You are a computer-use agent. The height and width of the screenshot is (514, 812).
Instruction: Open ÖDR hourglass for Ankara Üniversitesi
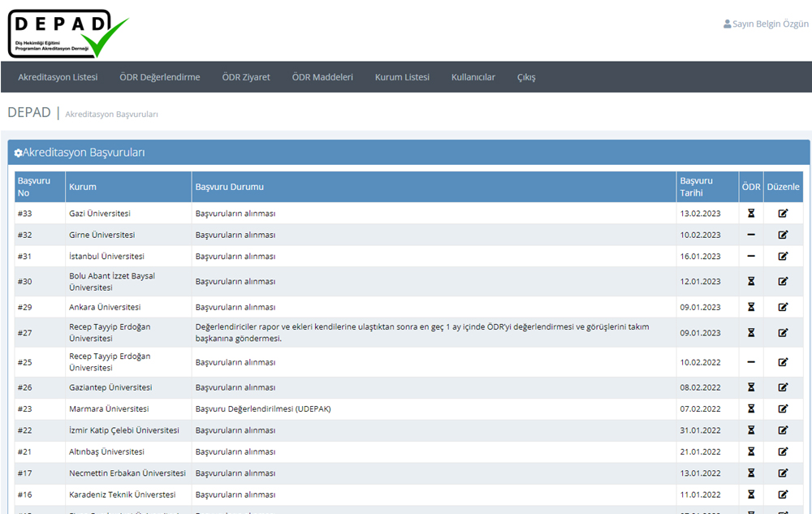coord(751,307)
